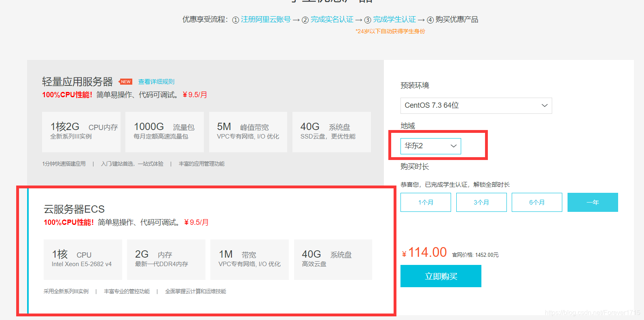Click the 丰富专业的管控功能 text
Screen dimensions: 644x320
pyautogui.click(x=127, y=291)
